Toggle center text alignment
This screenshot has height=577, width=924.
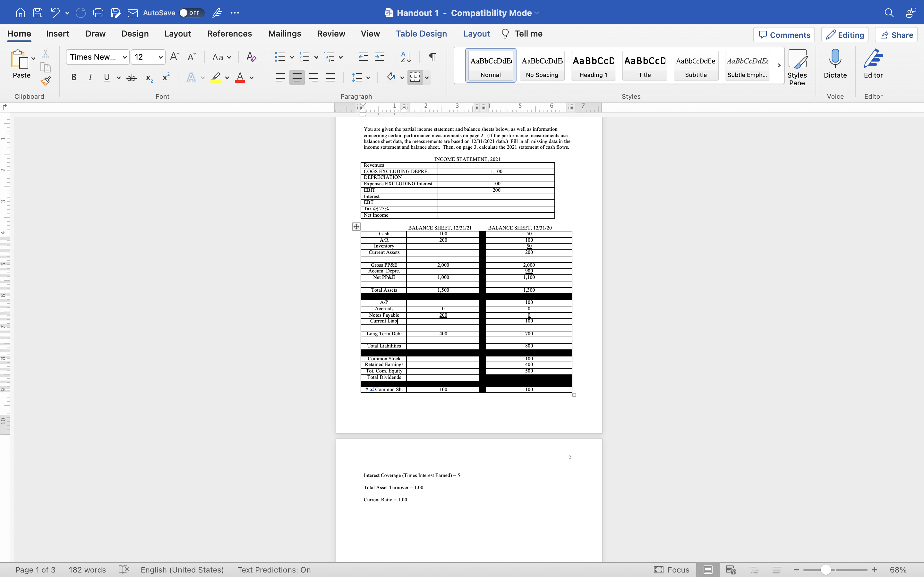point(297,77)
